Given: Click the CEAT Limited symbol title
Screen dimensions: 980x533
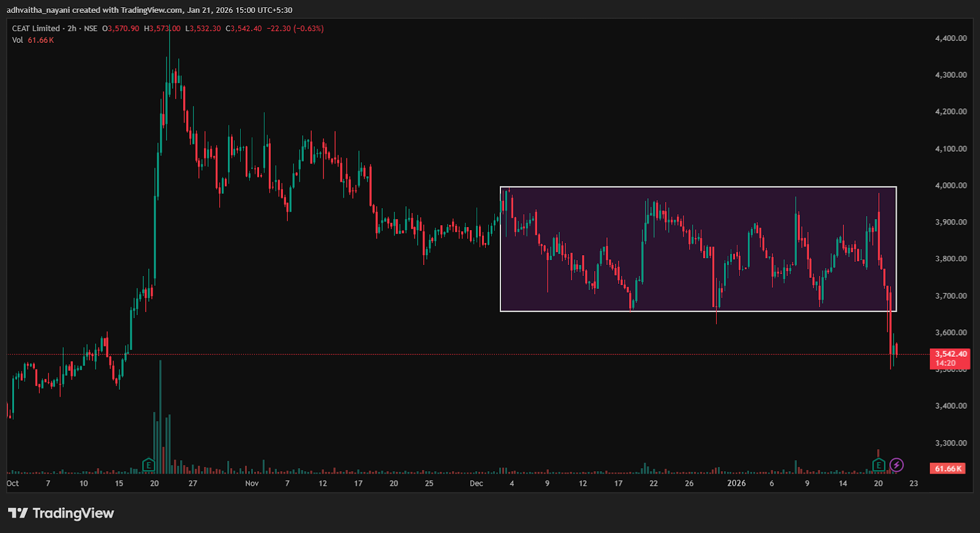Looking at the screenshot, I should 36,29.
